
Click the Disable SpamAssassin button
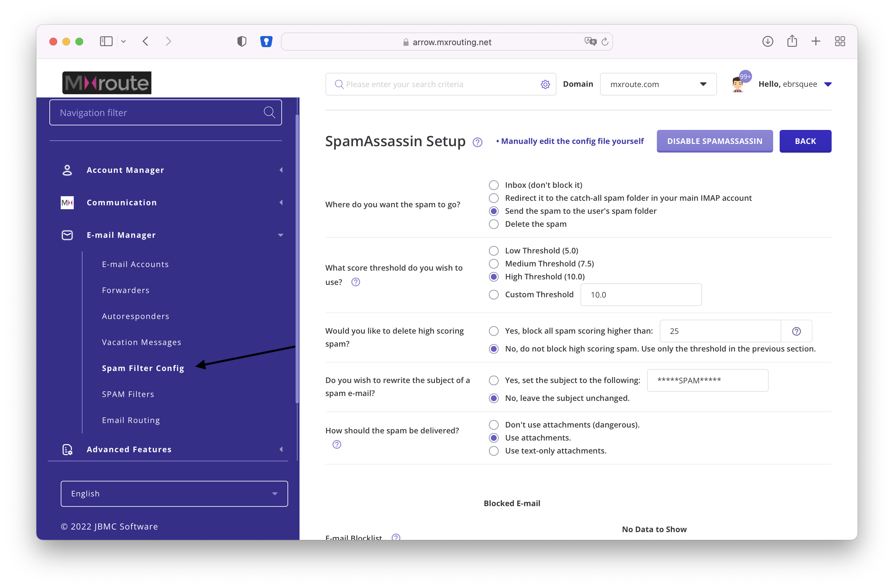pyautogui.click(x=714, y=141)
